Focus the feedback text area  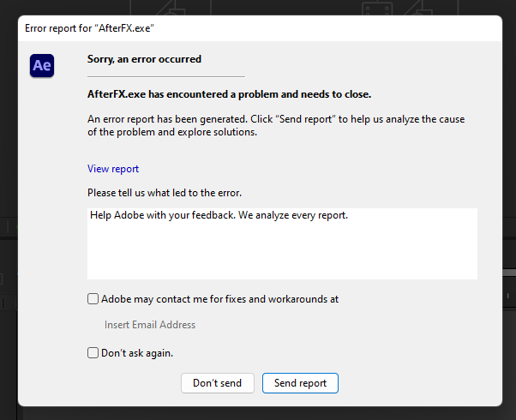pos(282,243)
